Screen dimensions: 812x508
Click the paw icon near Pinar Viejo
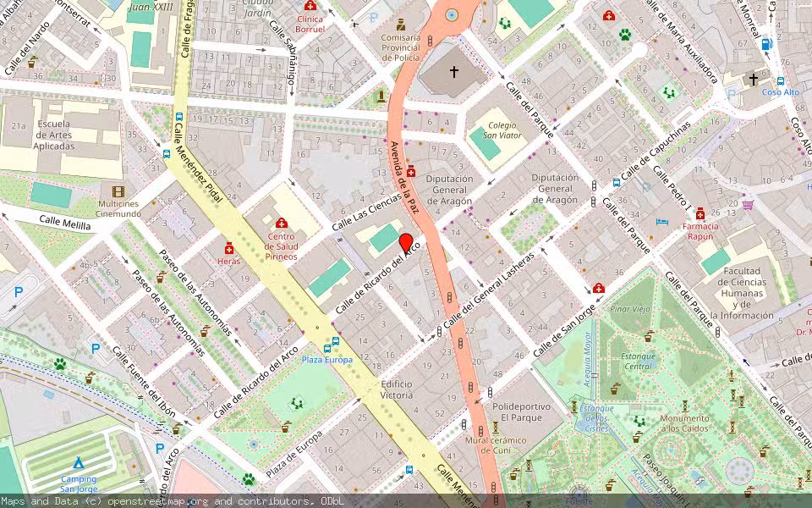coord(625,35)
